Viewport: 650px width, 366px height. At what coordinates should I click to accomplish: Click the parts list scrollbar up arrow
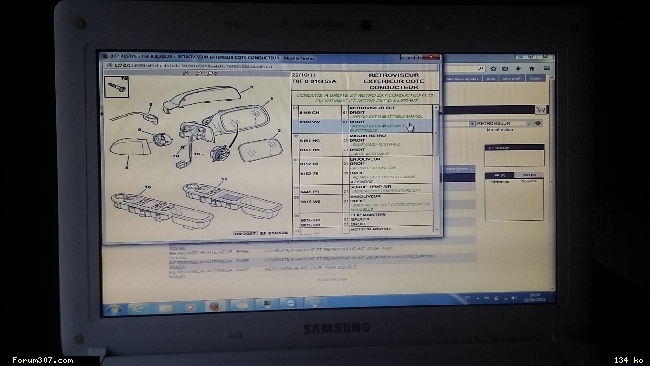pos(436,108)
